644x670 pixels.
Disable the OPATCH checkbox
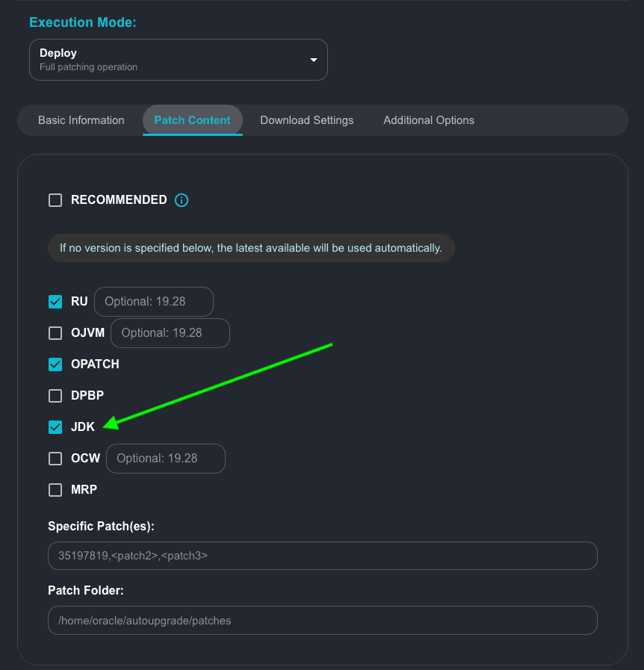pos(55,365)
